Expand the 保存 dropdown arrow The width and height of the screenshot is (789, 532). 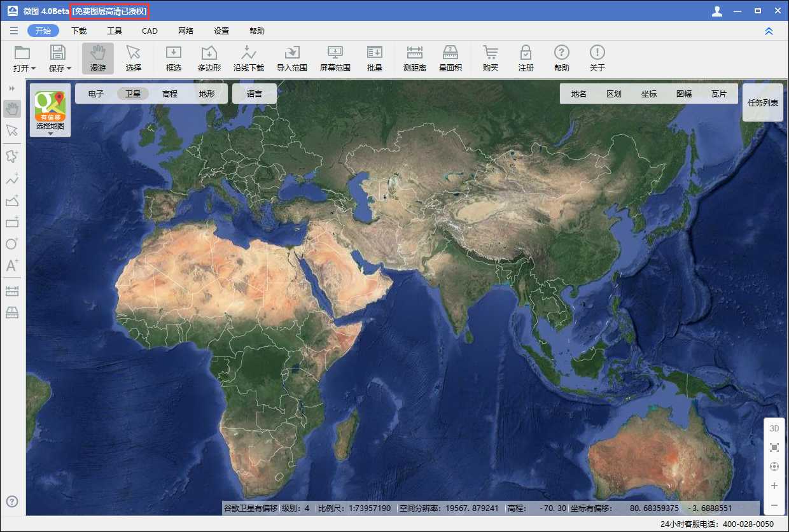(69, 68)
